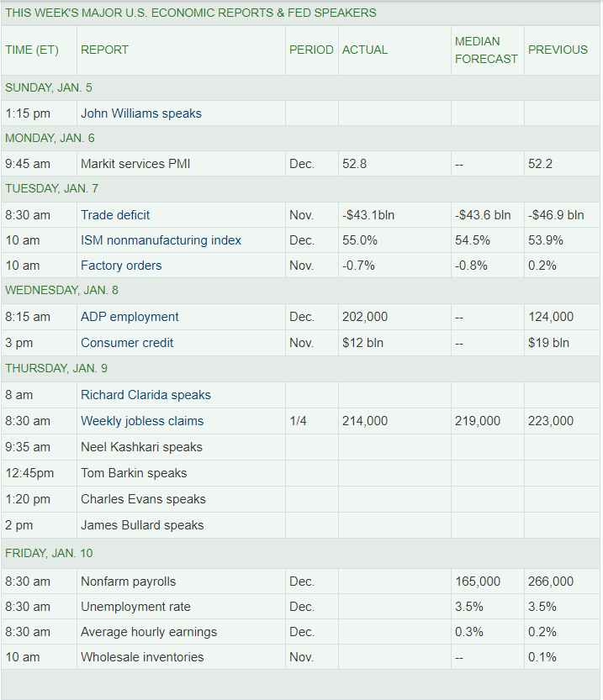Click the Nonfarm payrolls median forecast 165,000
The image size is (603, 700).
(x=478, y=582)
